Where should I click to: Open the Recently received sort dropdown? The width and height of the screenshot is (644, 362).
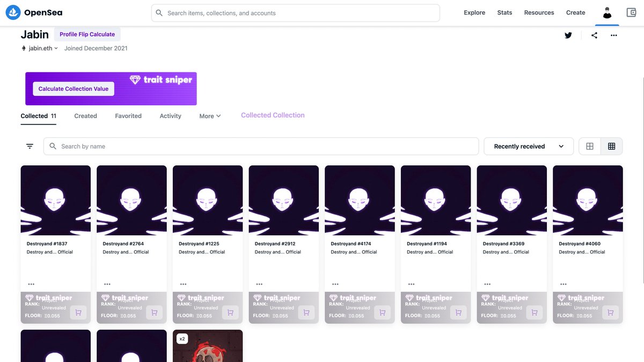(x=529, y=146)
